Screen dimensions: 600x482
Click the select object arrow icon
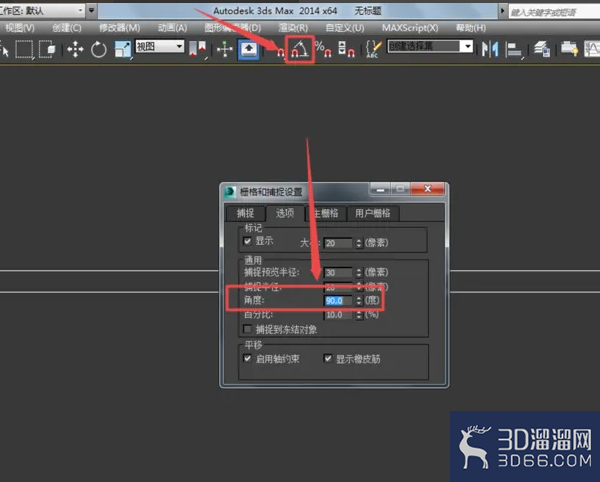5,49
